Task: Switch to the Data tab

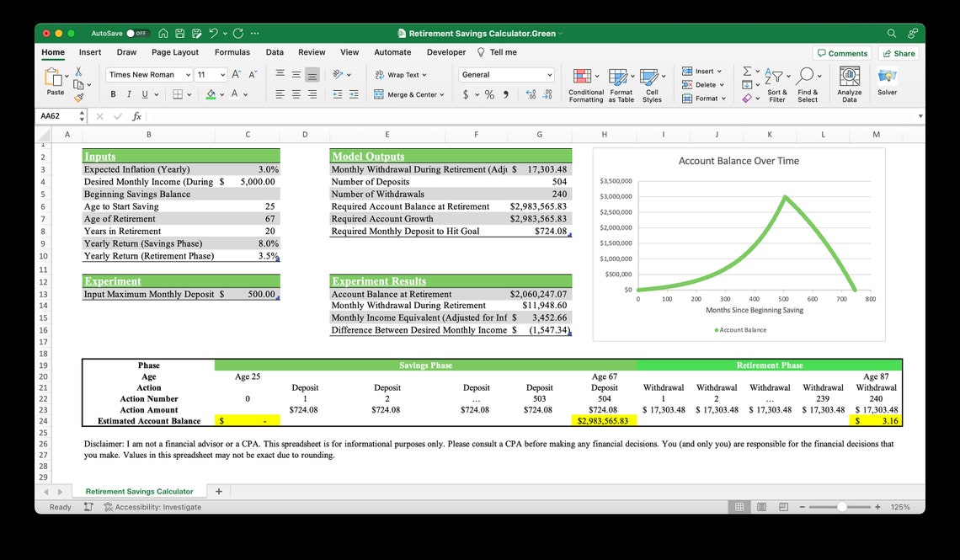Action: [x=275, y=52]
